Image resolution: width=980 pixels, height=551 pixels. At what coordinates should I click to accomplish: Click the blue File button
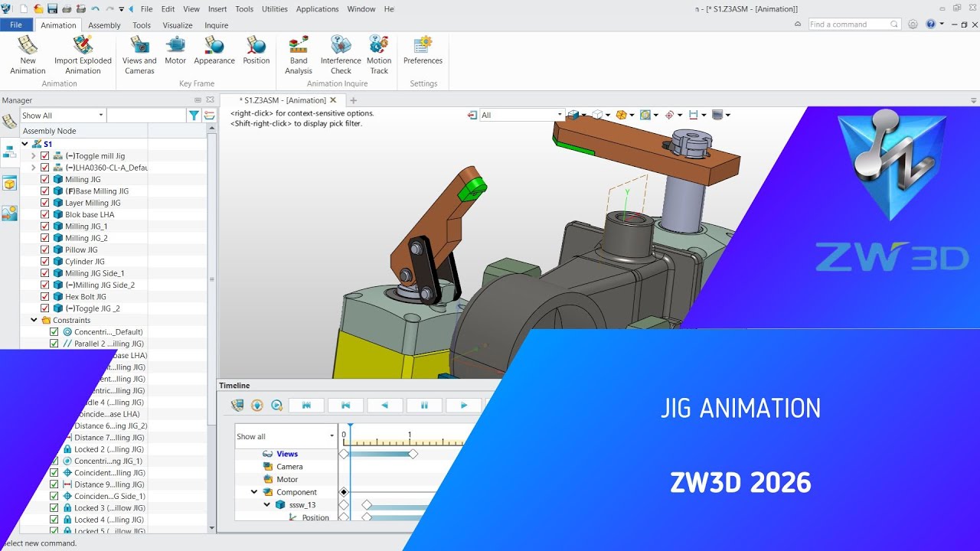click(16, 25)
